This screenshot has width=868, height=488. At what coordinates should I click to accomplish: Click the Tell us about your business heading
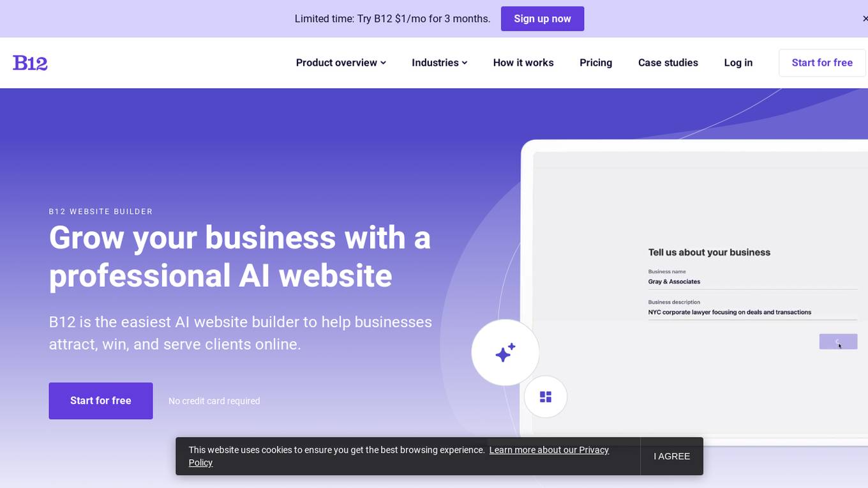click(x=709, y=252)
